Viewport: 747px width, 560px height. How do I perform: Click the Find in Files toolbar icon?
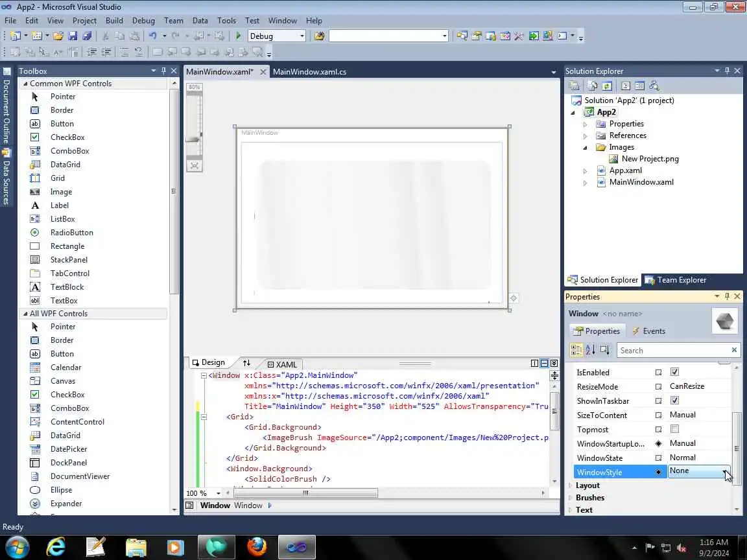point(319,36)
